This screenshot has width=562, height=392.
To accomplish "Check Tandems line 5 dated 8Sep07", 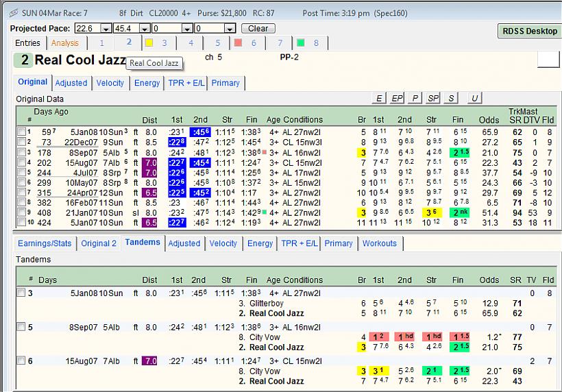I will [21, 327].
